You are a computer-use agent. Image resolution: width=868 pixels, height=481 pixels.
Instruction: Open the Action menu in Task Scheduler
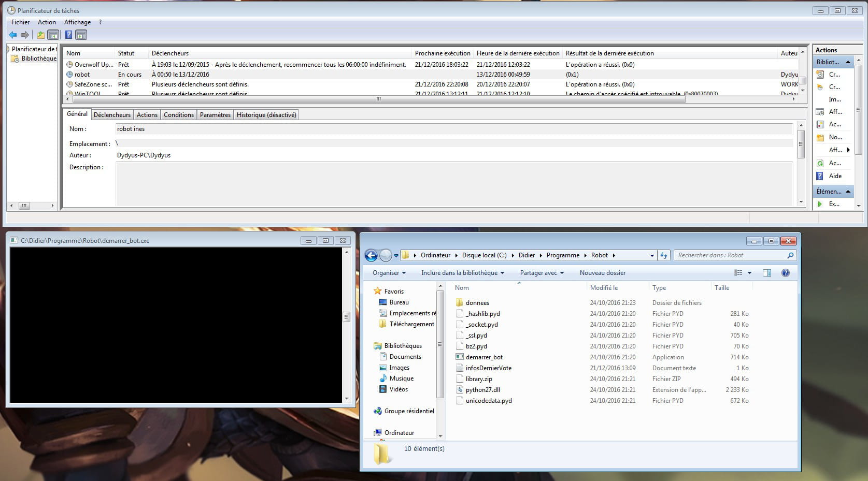47,22
